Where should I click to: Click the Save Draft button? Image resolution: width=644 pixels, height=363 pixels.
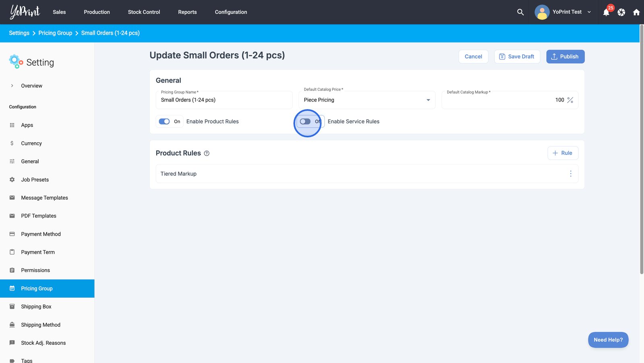pyautogui.click(x=517, y=56)
